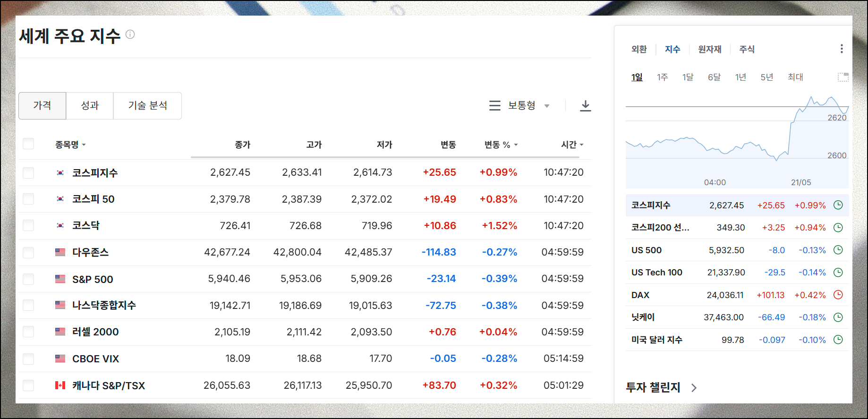Switch to the 성과 tab
868x419 pixels.
90,105
